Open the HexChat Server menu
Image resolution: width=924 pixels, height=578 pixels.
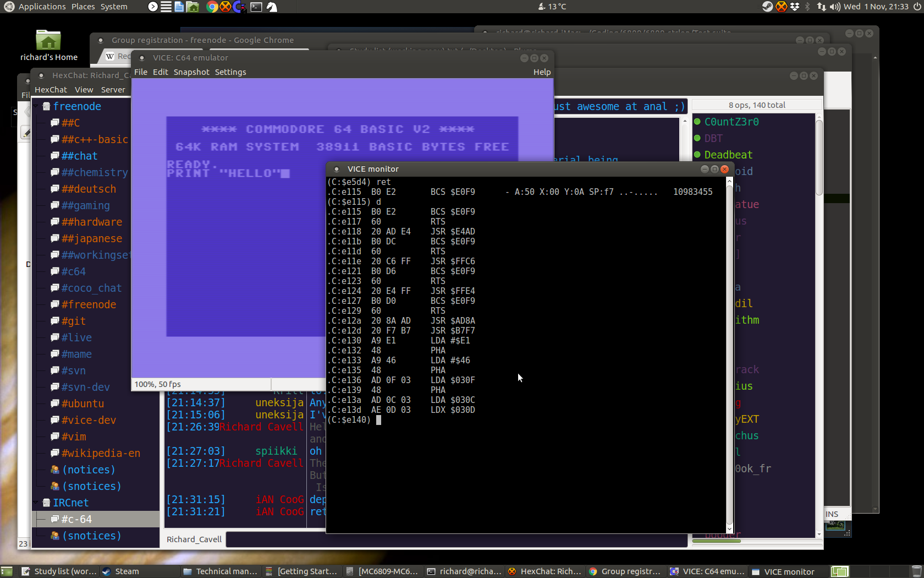pos(113,90)
